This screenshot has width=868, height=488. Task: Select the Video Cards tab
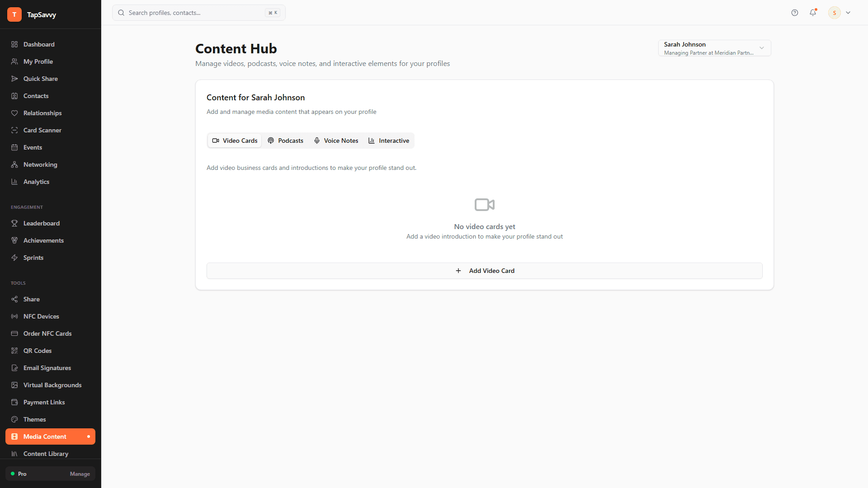(x=234, y=141)
